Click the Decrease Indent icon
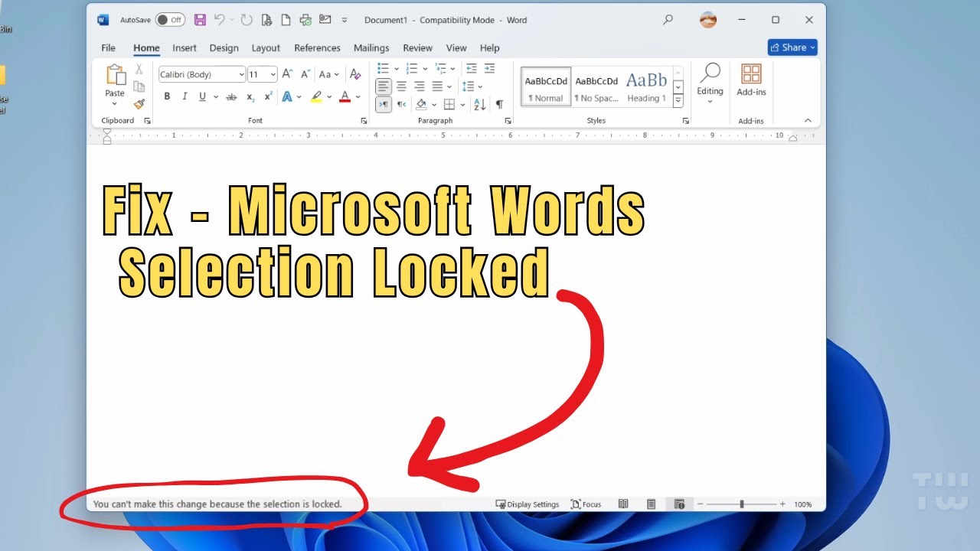 point(472,68)
